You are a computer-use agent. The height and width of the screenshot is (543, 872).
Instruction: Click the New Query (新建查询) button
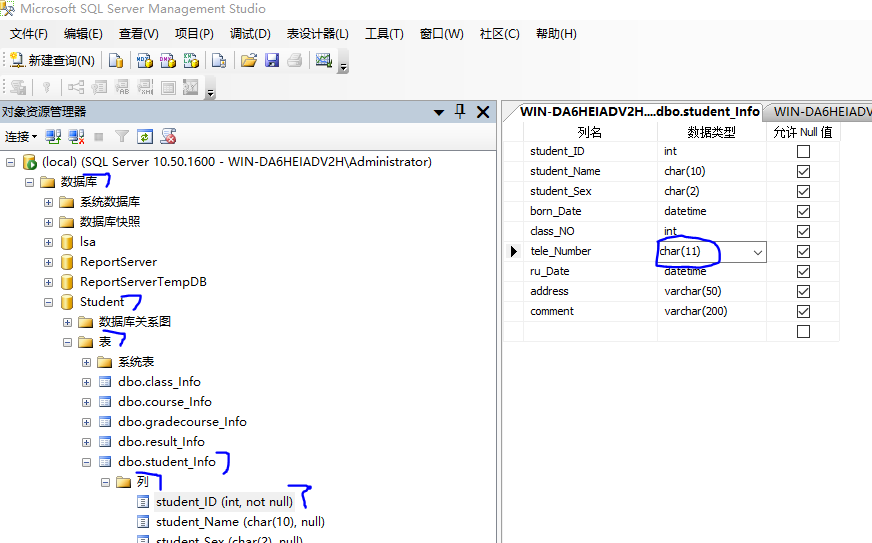click(x=52, y=60)
